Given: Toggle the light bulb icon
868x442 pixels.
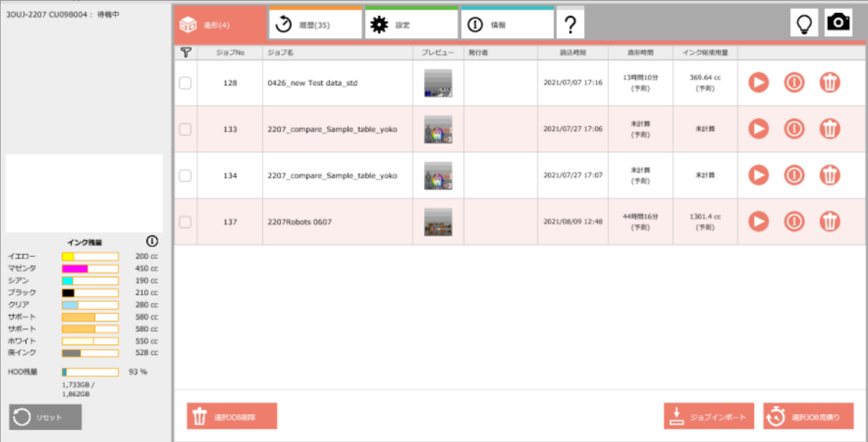Looking at the screenshot, I should coord(805,23).
